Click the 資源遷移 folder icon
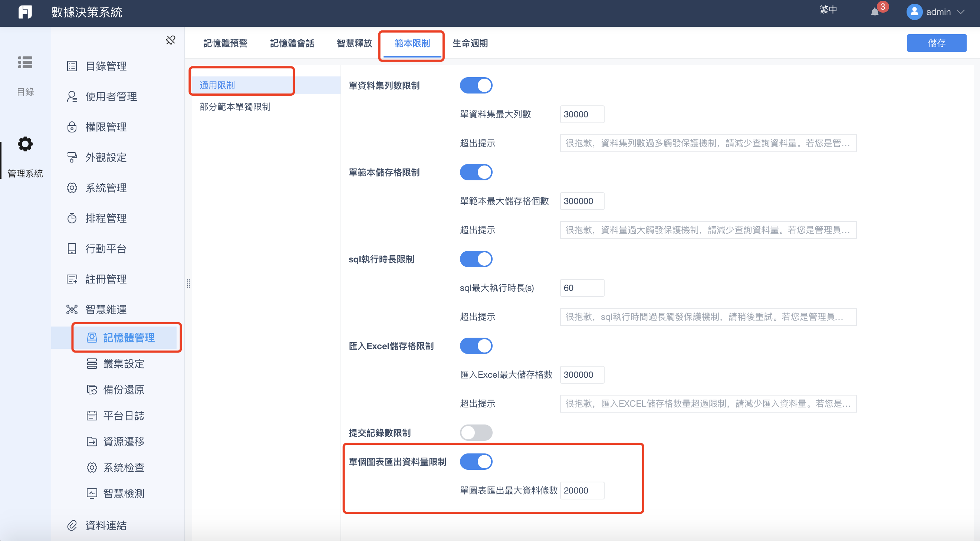The image size is (980, 541). pos(92,441)
